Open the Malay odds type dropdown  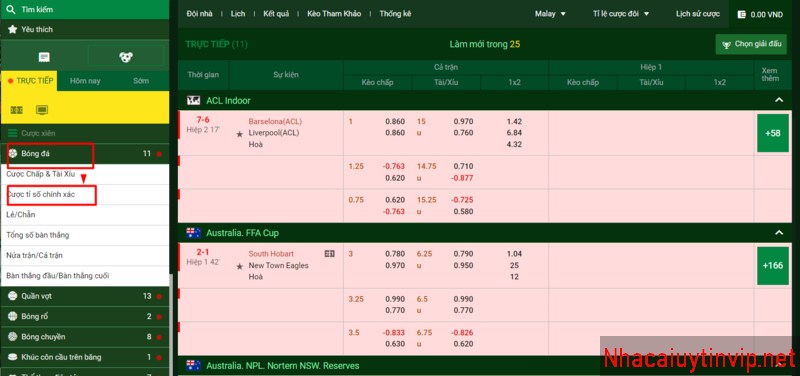pyautogui.click(x=551, y=14)
